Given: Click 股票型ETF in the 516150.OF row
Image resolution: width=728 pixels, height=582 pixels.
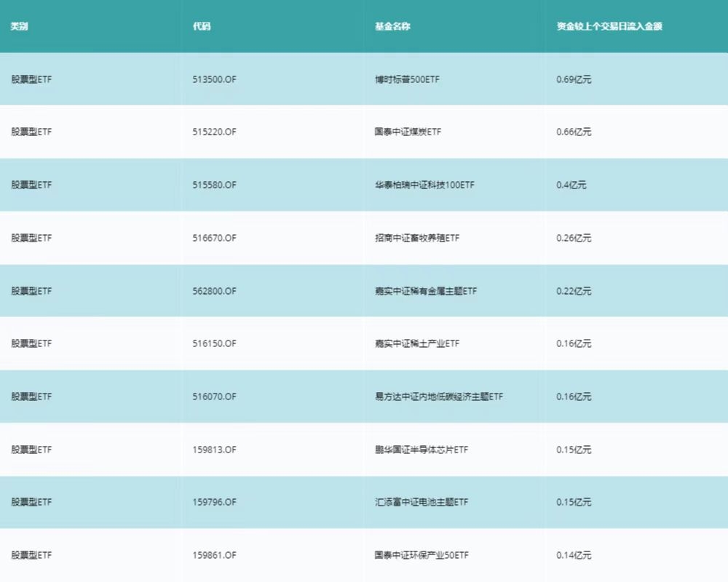Looking at the screenshot, I should point(31,343).
